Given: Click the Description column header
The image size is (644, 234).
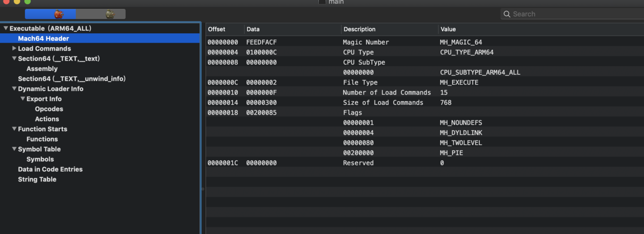Looking at the screenshot, I should point(359,29).
